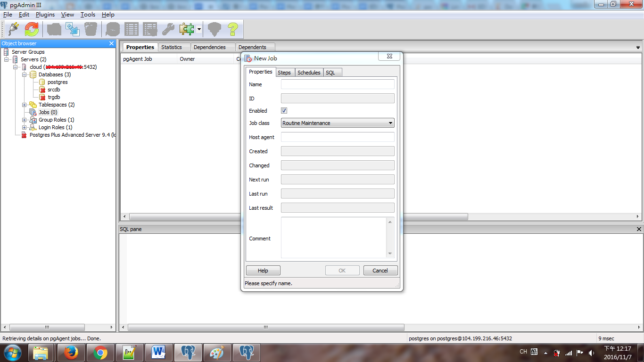Close the New Job dialog with X

pos(389,56)
